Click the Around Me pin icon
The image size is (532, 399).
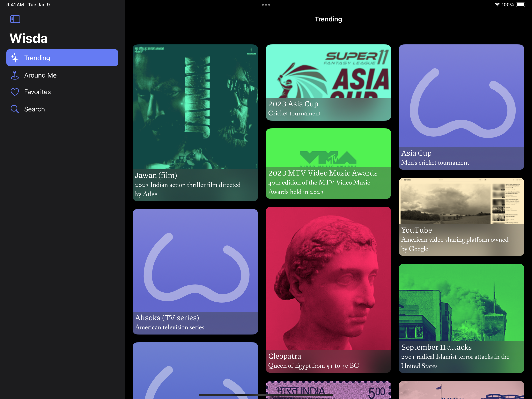(x=15, y=75)
